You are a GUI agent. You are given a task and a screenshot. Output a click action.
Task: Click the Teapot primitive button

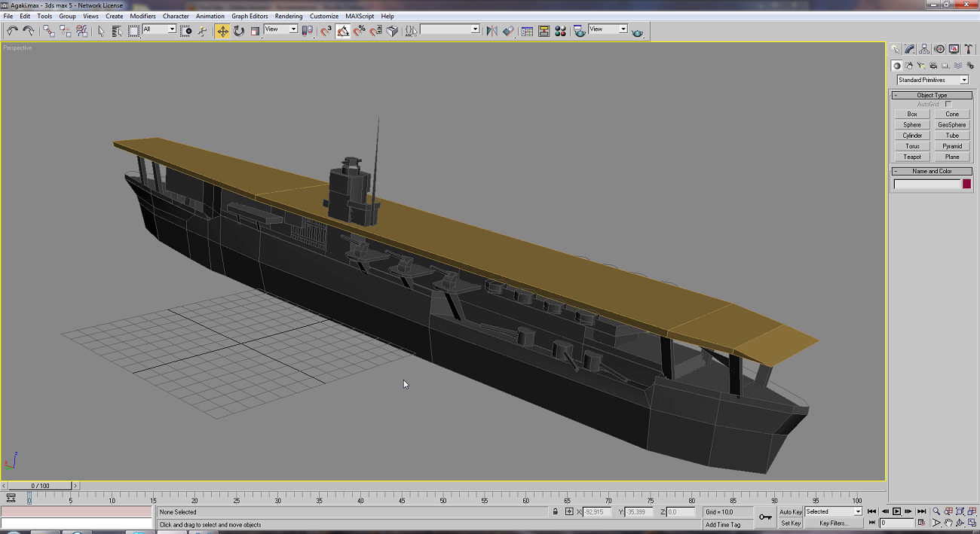tap(912, 157)
